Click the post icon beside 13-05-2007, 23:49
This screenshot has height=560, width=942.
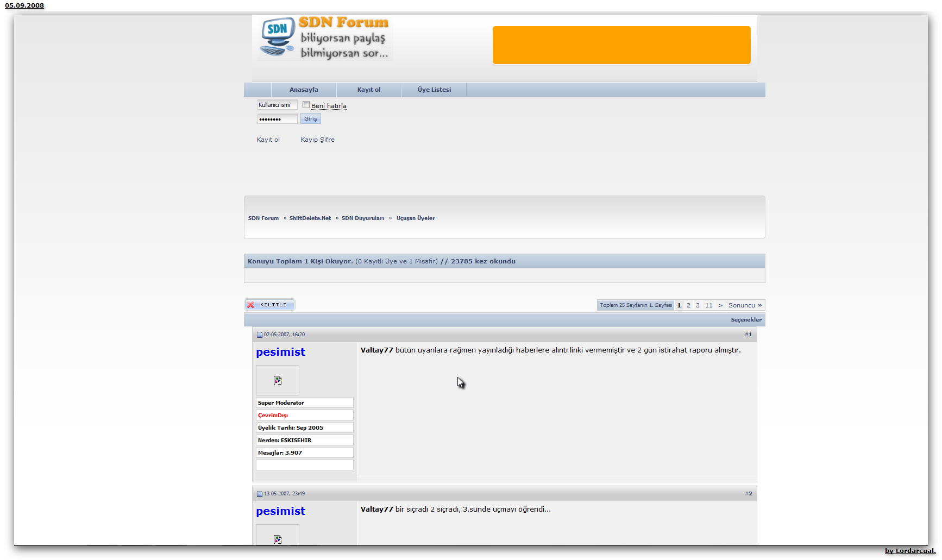point(260,494)
